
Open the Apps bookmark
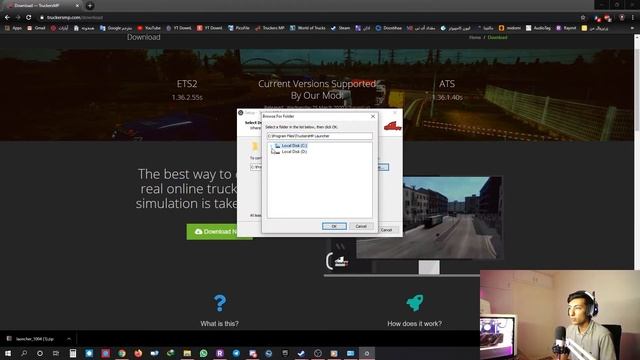[x=13, y=28]
